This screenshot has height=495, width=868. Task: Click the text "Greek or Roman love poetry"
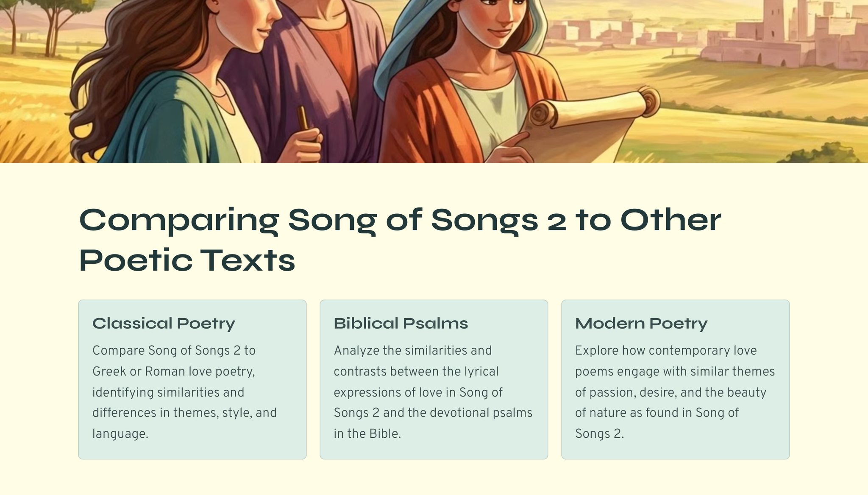[173, 372]
